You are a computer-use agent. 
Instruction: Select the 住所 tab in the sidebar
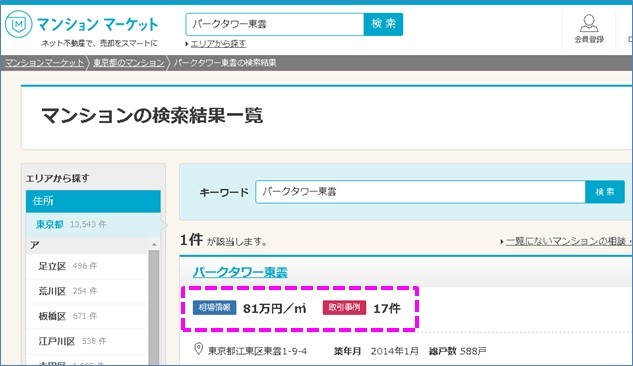click(93, 201)
